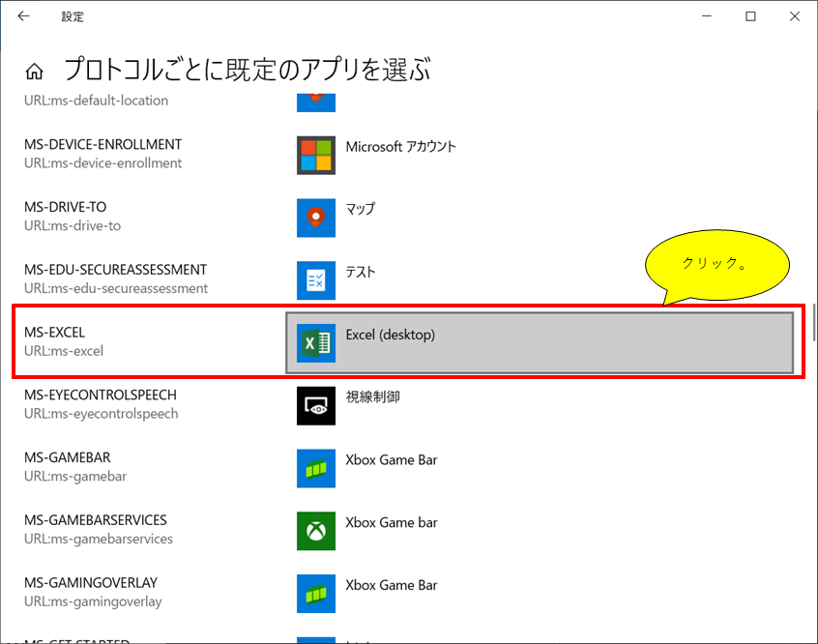Close the 設定 window
Screen dimensions: 818x644
tap(795, 16)
